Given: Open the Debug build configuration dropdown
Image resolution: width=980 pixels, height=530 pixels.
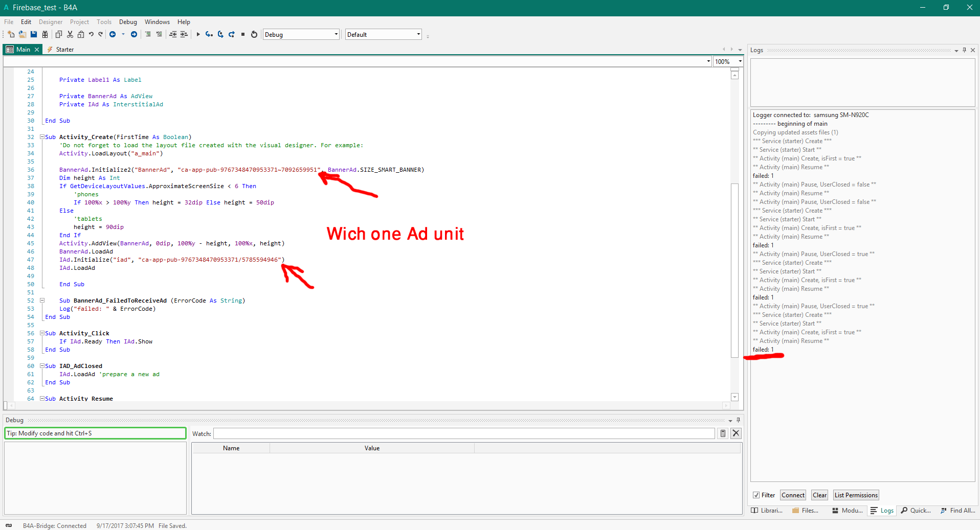Looking at the screenshot, I should tap(335, 34).
